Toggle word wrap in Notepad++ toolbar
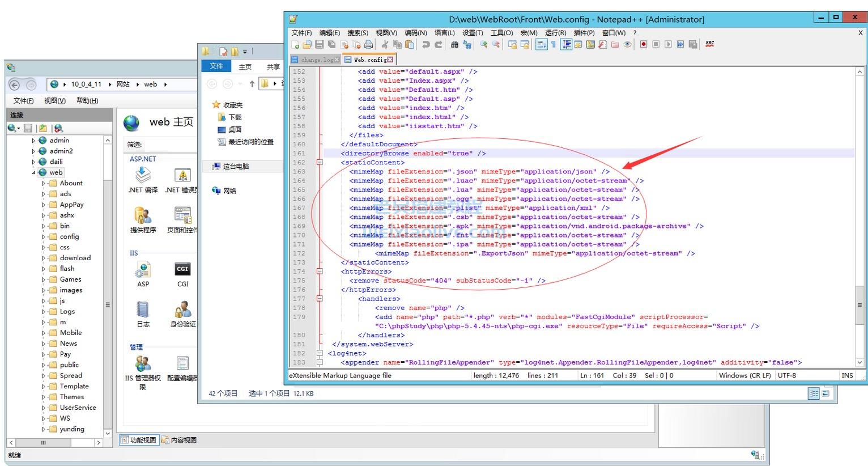The image size is (868, 466). [541, 44]
